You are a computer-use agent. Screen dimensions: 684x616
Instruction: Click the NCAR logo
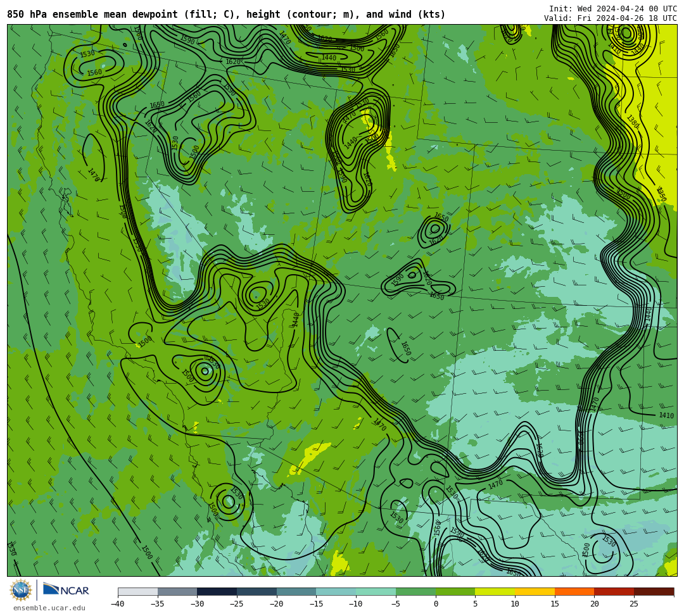tap(66, 590)
